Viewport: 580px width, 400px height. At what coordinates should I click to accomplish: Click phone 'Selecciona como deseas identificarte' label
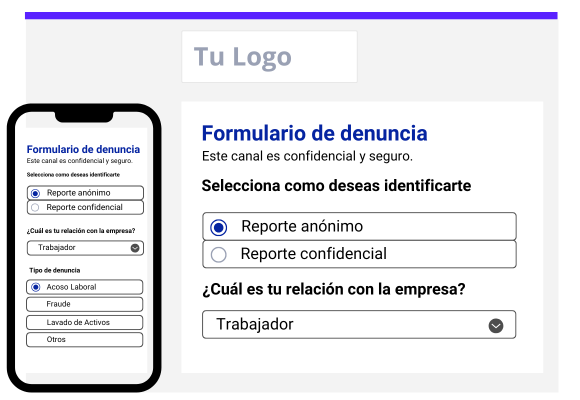tap(73, 175)
